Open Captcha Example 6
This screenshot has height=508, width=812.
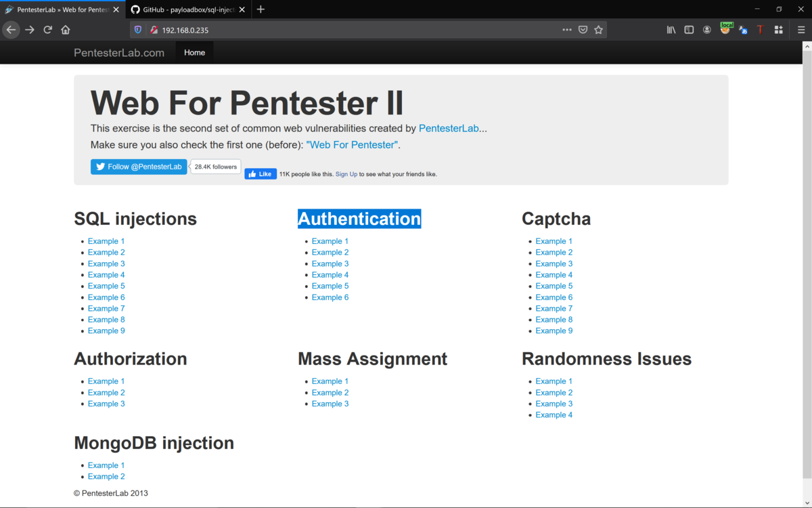[x=554, y=297]
